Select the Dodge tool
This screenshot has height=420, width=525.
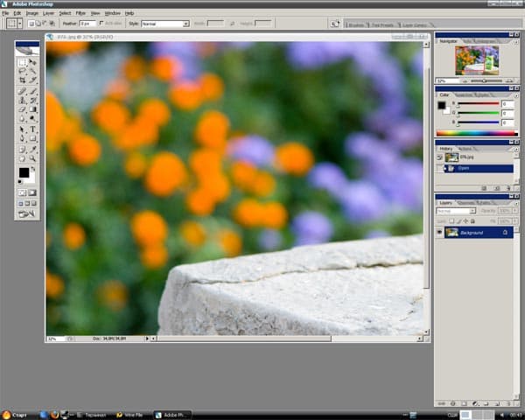(x=32, y=118)
